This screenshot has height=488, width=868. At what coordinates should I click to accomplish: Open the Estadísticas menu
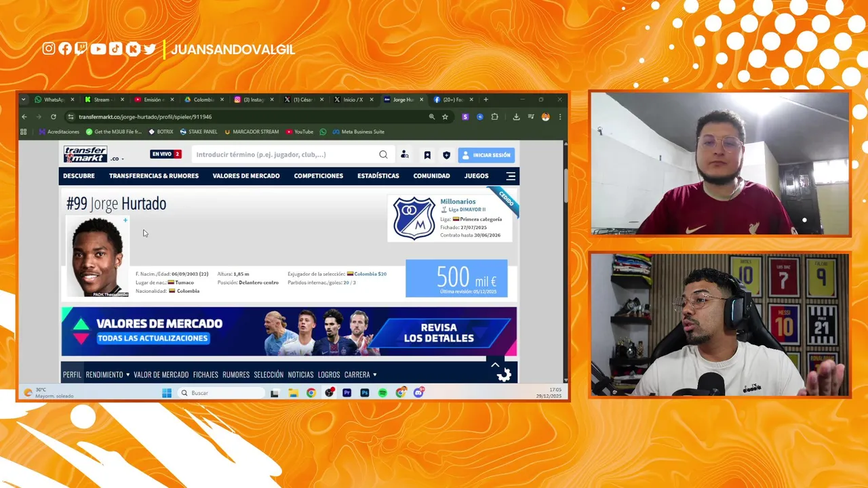[x=378, y=176]
